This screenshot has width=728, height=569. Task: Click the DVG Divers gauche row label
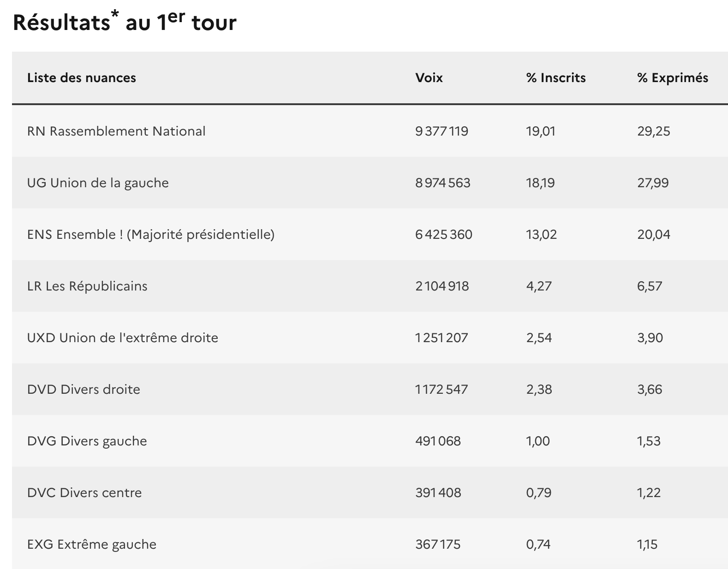[87, 441]
